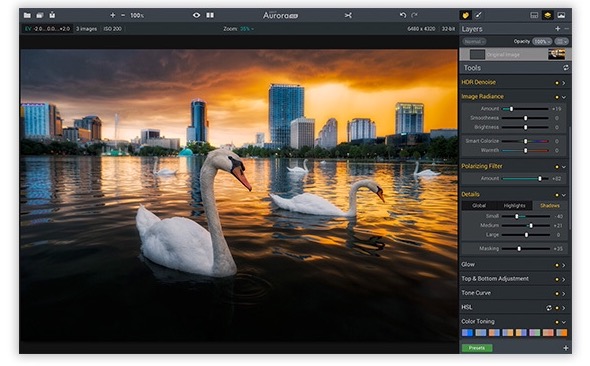Remove layer with the minus icon
590x366 pixels.
click(567, 29)
